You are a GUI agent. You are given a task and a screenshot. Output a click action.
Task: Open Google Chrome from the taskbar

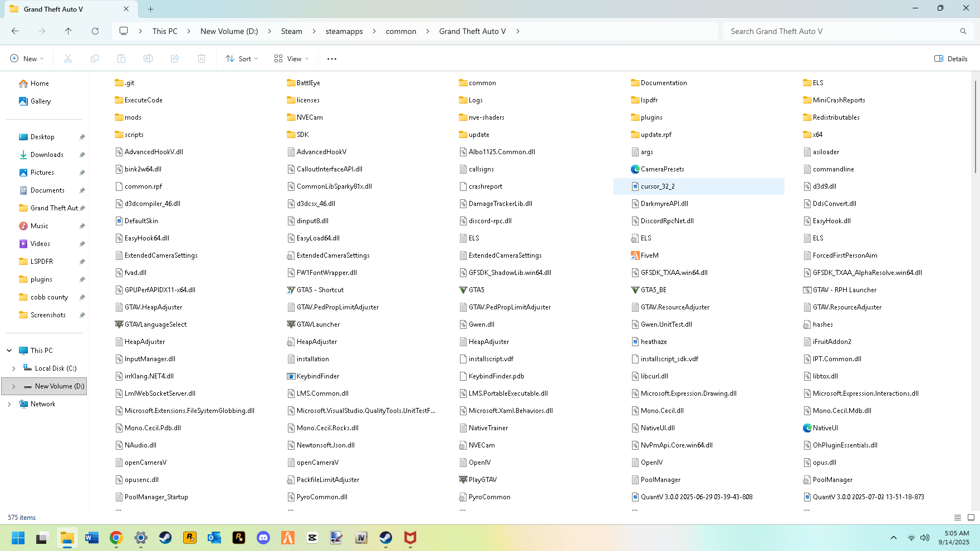coord(116,538)
